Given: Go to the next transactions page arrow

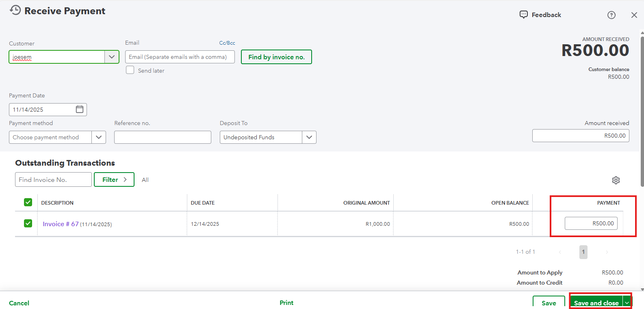Looking at the screenshot, I should pyautogui.click(x=607, y=252).
